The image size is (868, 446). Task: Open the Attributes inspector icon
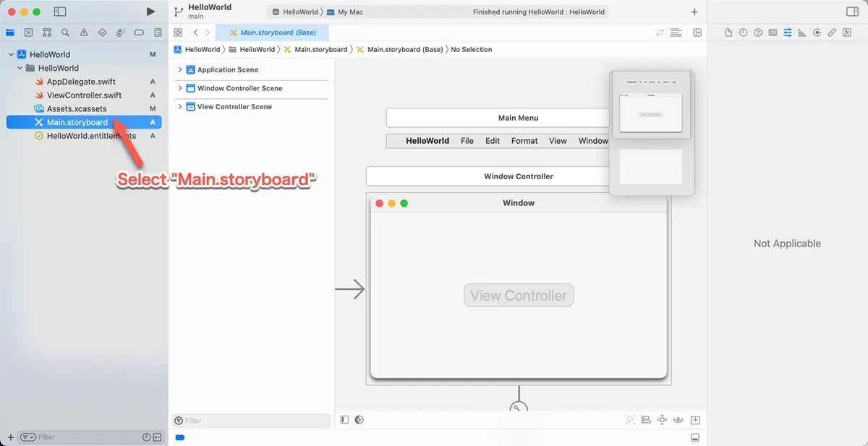click(x=788, y=33)
